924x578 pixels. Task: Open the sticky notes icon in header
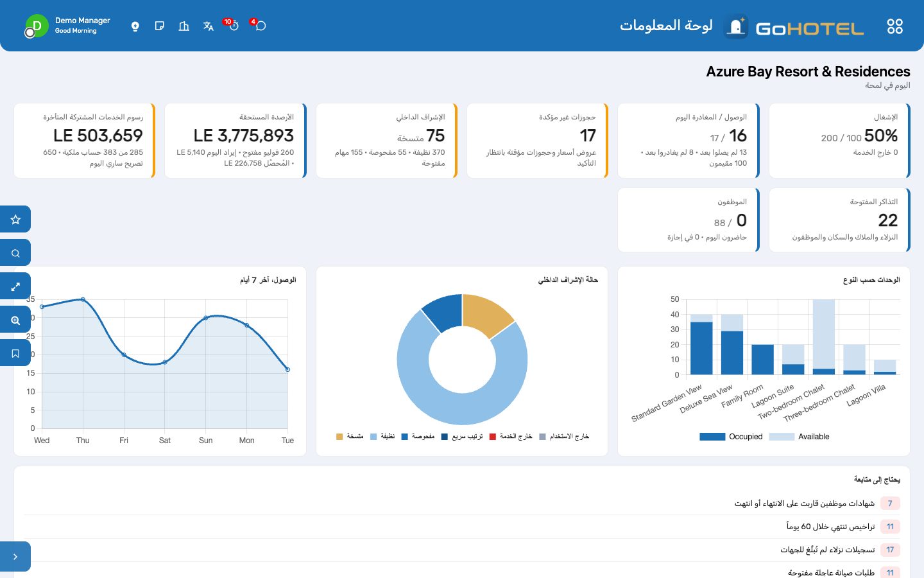pyautogui.click(x=160, y=26)
